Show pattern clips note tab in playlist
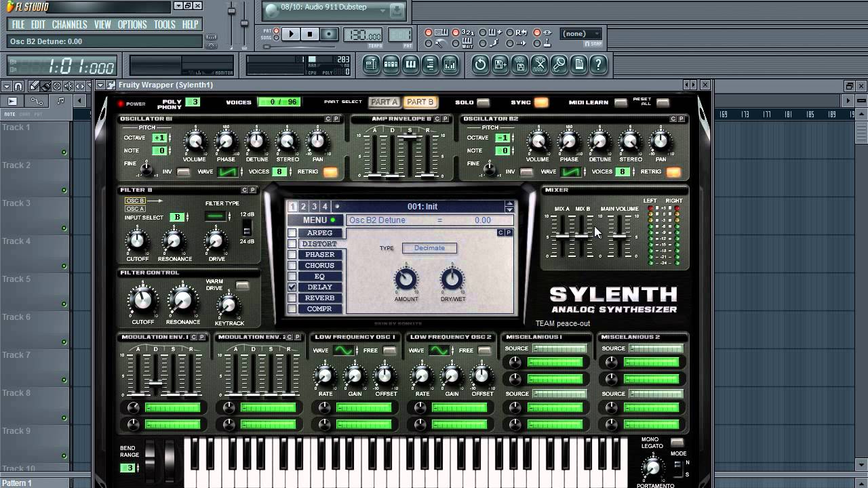 [60, 101]
